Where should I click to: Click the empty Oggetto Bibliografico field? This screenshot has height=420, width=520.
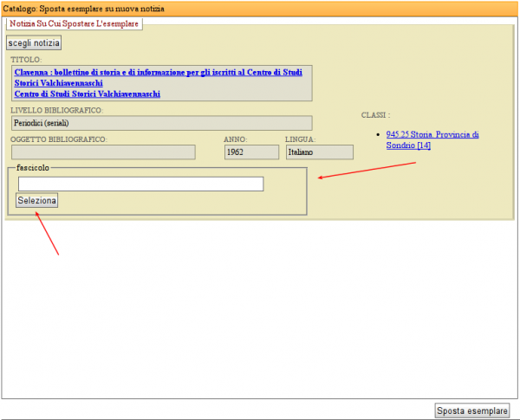[103, 152]
